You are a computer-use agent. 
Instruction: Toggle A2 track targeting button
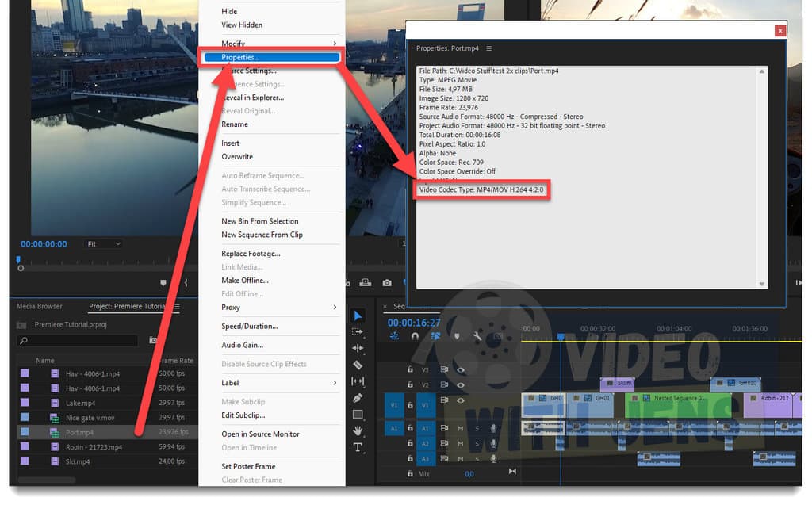(x=425, y=444)
